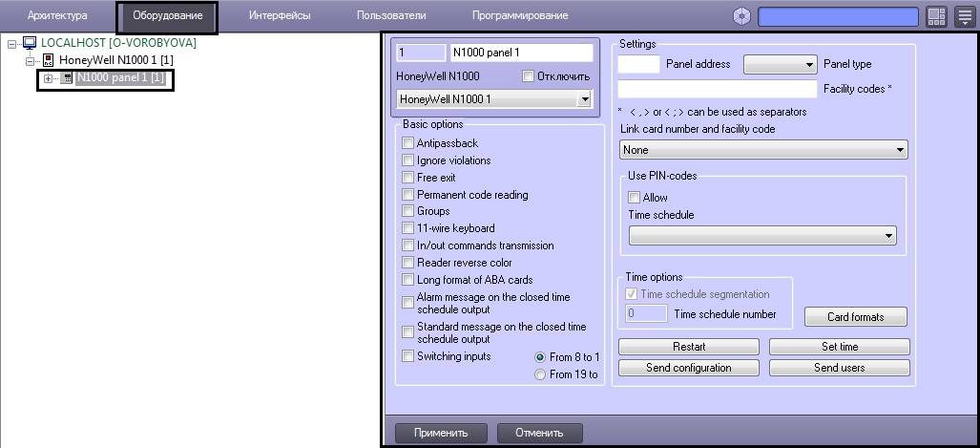Switch to the Интерфейсы tab
This screenshot has height=448, width=980.
[x=280, y=15]
